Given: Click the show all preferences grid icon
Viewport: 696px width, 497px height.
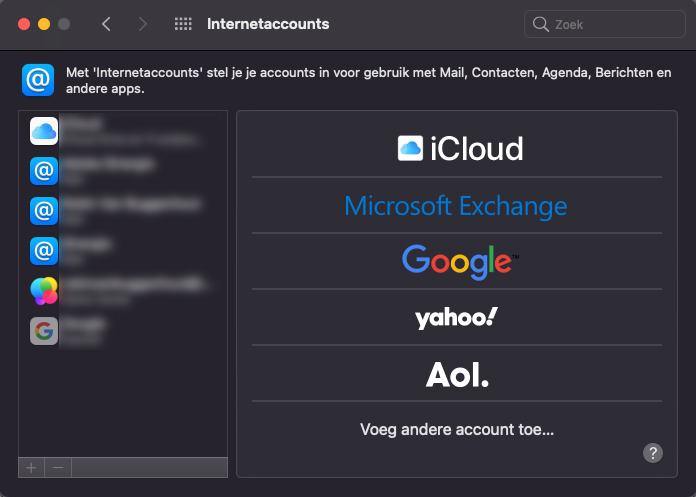Looking at the screenshot, I should point(183,24).
